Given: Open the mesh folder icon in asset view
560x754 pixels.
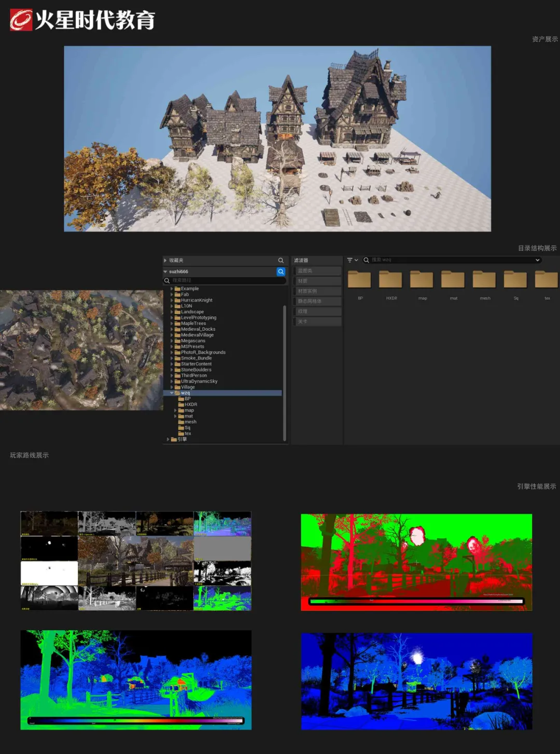Looking at the screenshot, I should coord(484,280).
